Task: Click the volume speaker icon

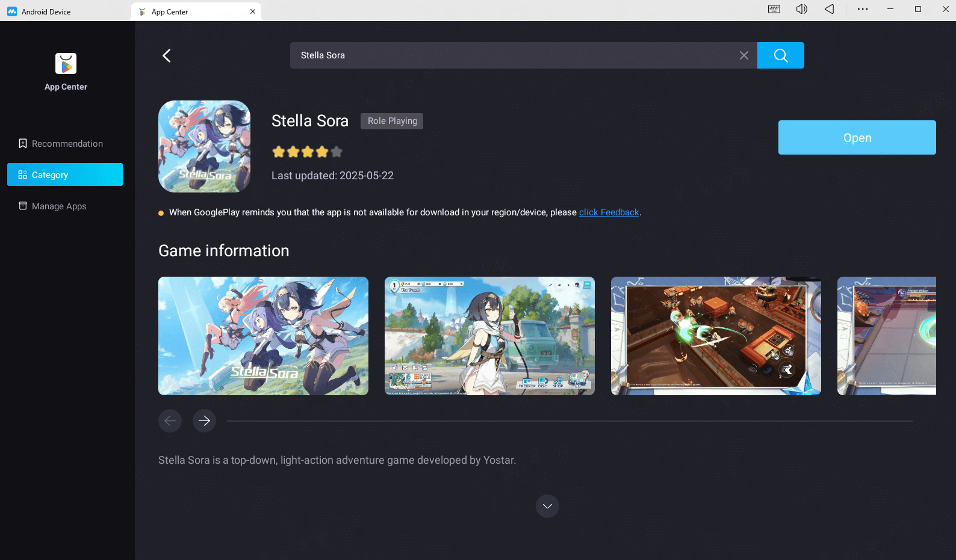Action: coord(801,9)
